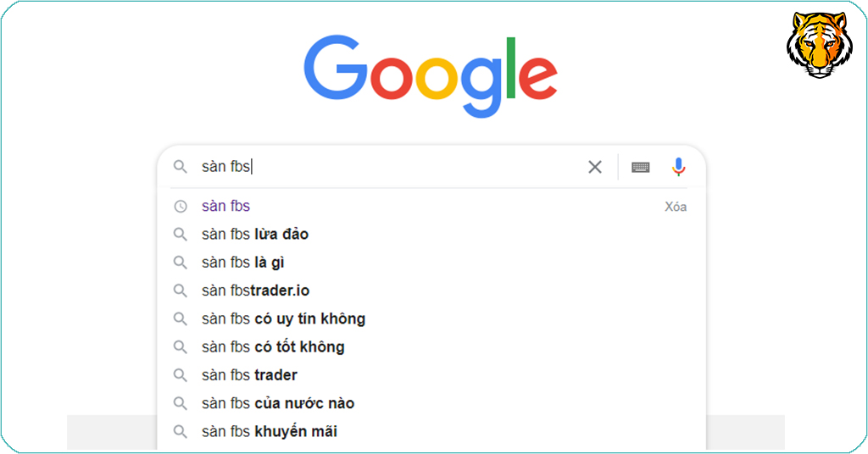Viewport: 868px width, 454px height.
Task: Click magnifier icon next to lừa đảo suggestion
Action: click(x=180, y=234)
